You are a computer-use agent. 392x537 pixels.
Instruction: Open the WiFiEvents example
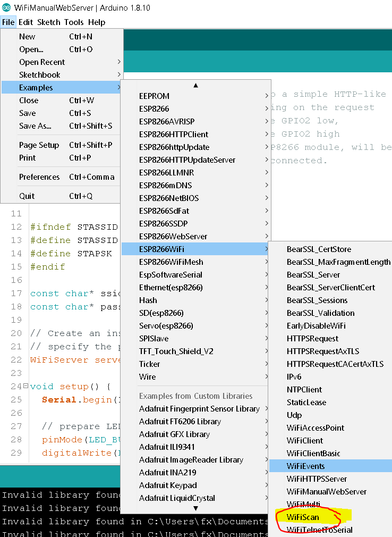(x=330, y=466)
